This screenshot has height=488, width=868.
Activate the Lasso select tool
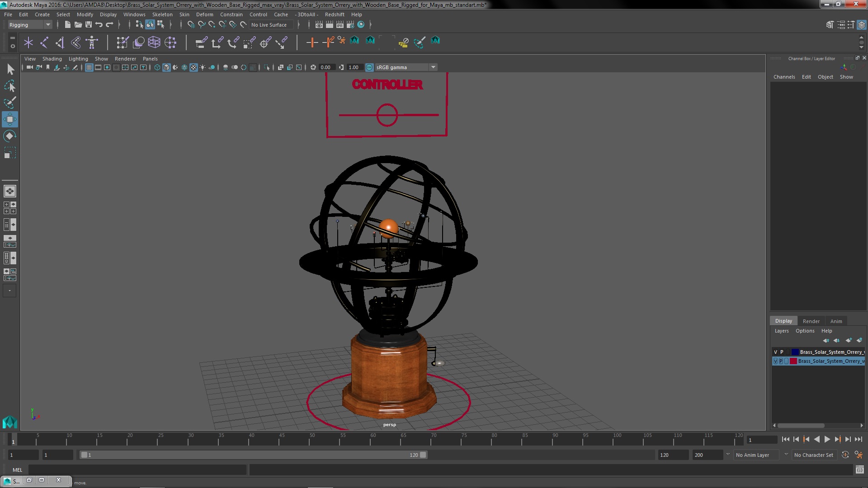pyautogui.click(x=10, y=86)
